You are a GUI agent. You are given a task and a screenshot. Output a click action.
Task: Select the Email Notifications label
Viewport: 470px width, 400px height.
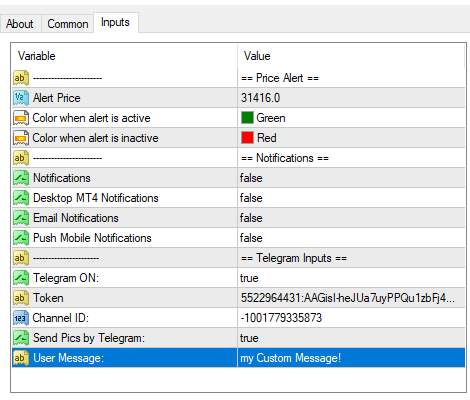(76, 218)
